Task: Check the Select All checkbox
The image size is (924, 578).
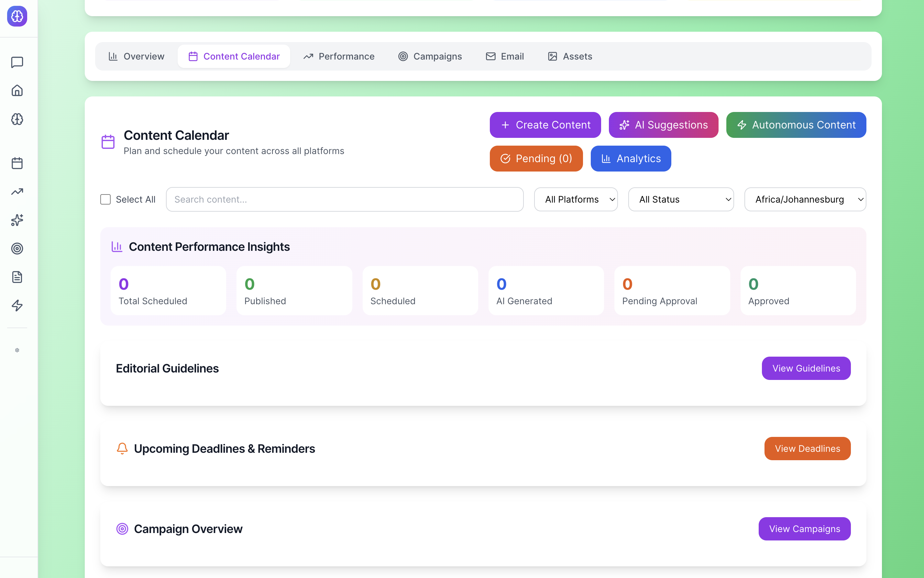Action: coord(105,200)
